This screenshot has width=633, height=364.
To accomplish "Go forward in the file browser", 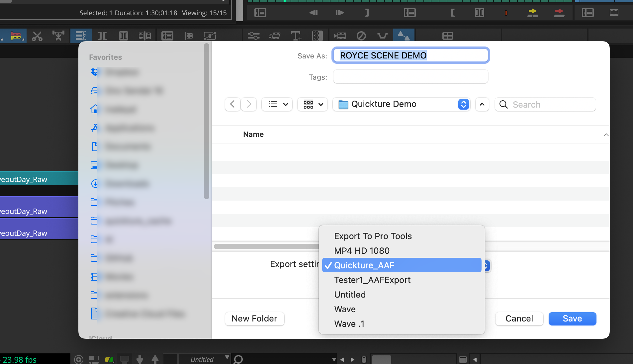I will click(249, 104).
